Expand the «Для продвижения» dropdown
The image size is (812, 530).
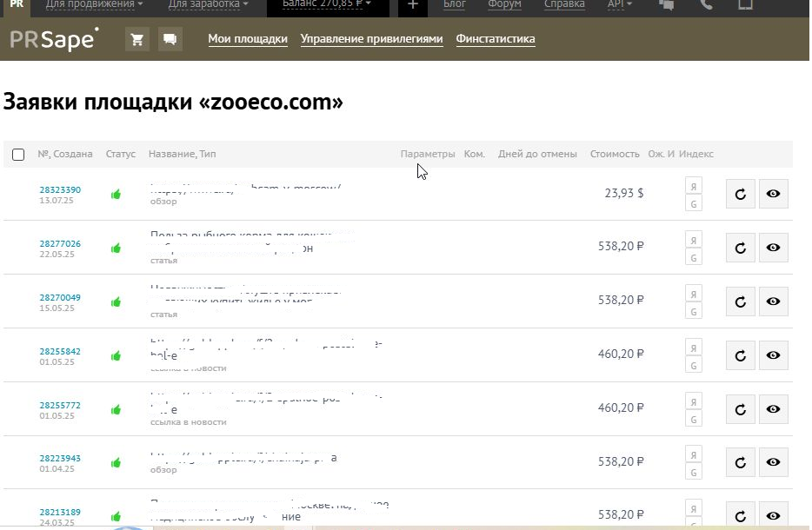(94, 5)
